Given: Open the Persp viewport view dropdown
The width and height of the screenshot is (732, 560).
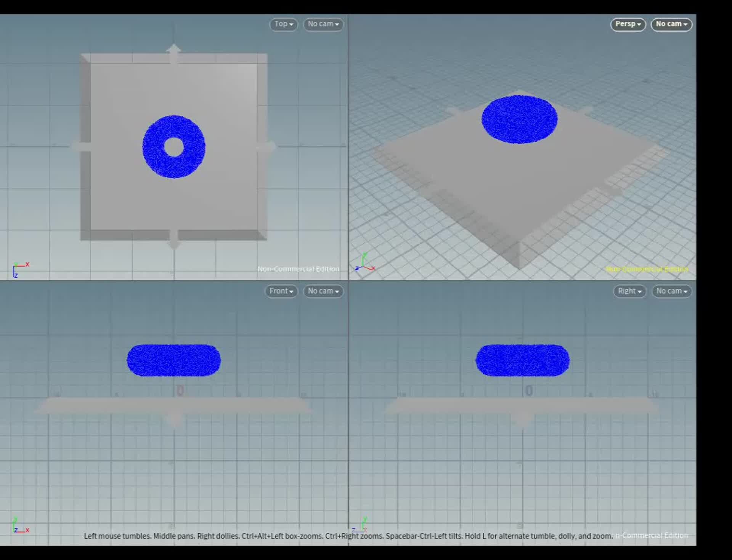Looking at the screenshot, I should coord(628,24).
